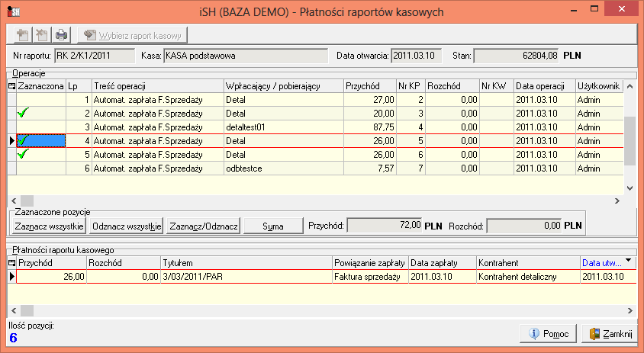Click the iSH application icon in title bar
Image resolution: width=644 pixels, height=353 pixels.
[x=14, y=11]
